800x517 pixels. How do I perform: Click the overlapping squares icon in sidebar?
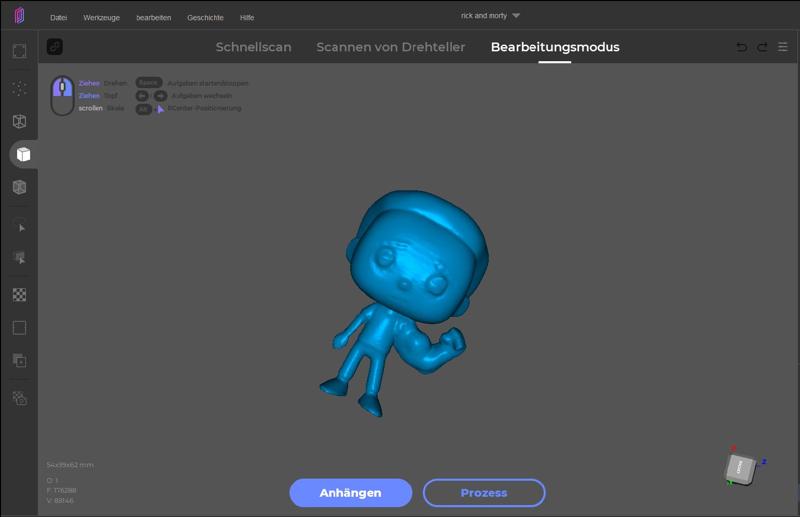point(19,361)
